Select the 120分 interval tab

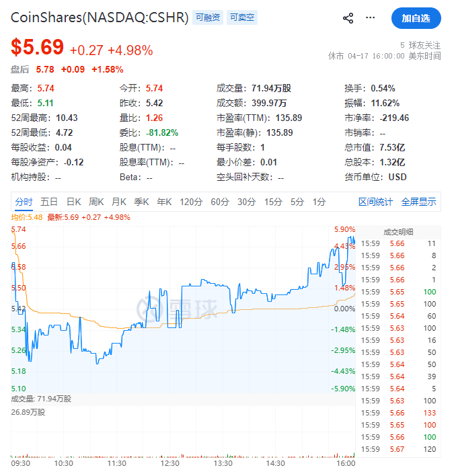(x=190, y=201)
